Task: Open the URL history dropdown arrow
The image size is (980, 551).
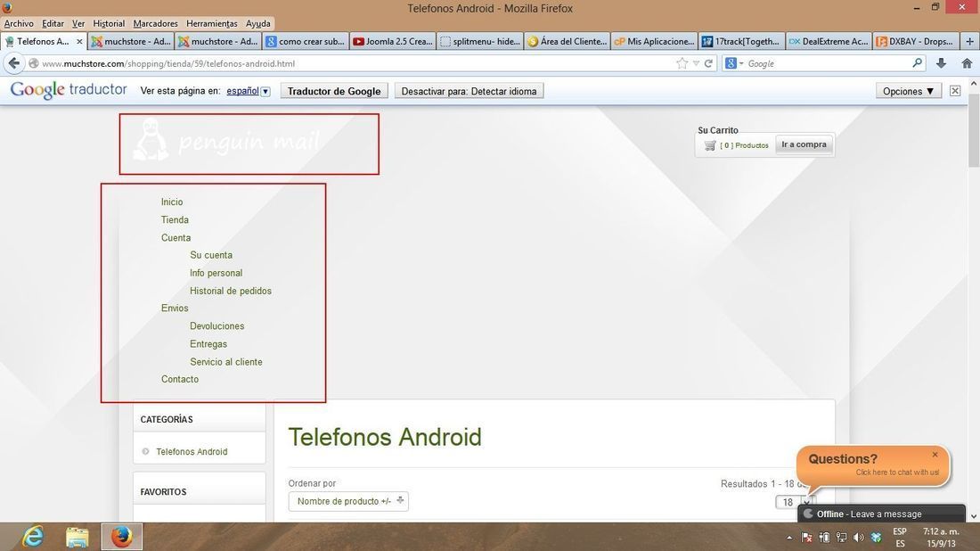Action: (696, 63)
